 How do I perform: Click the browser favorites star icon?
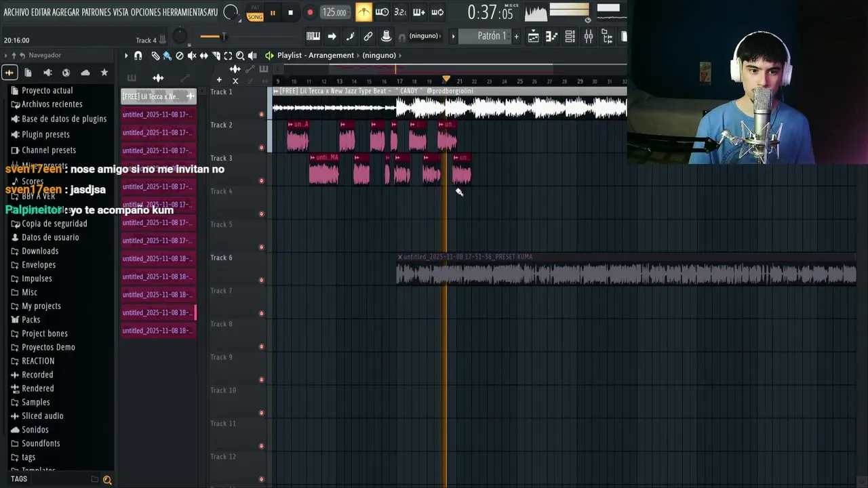pyautogui.click(x=104, y=73)
